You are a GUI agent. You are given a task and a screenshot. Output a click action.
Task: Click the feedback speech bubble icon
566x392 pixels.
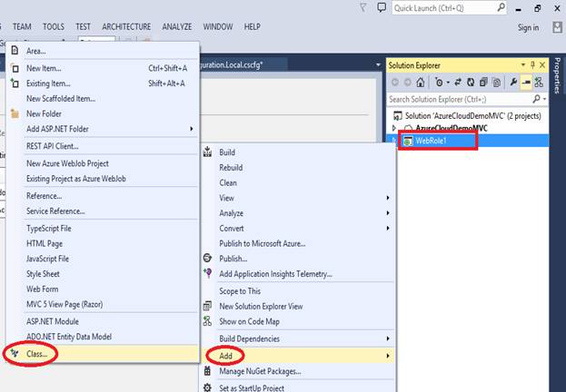coord(382,7)
